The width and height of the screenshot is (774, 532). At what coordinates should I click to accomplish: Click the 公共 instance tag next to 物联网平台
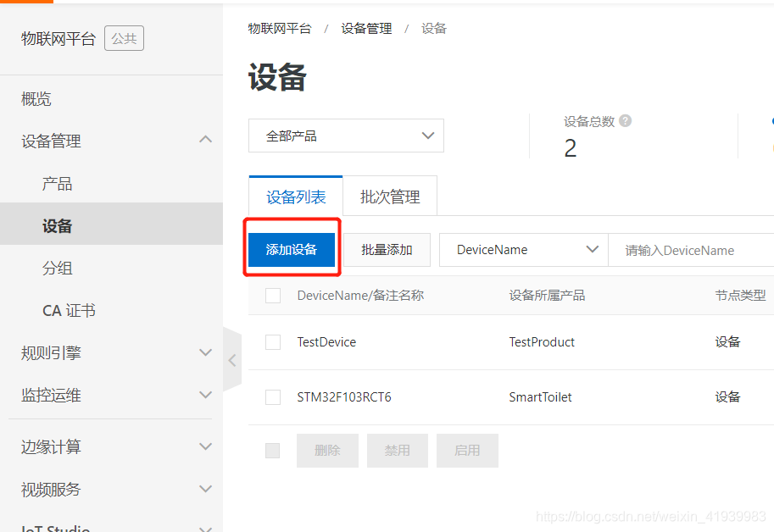[x=124, y=37]
